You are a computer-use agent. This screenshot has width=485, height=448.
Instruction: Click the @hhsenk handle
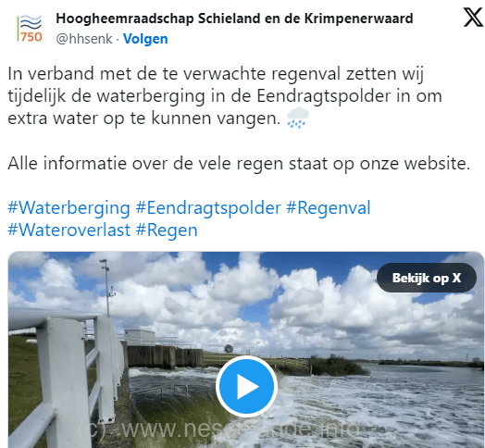(84, 39)
